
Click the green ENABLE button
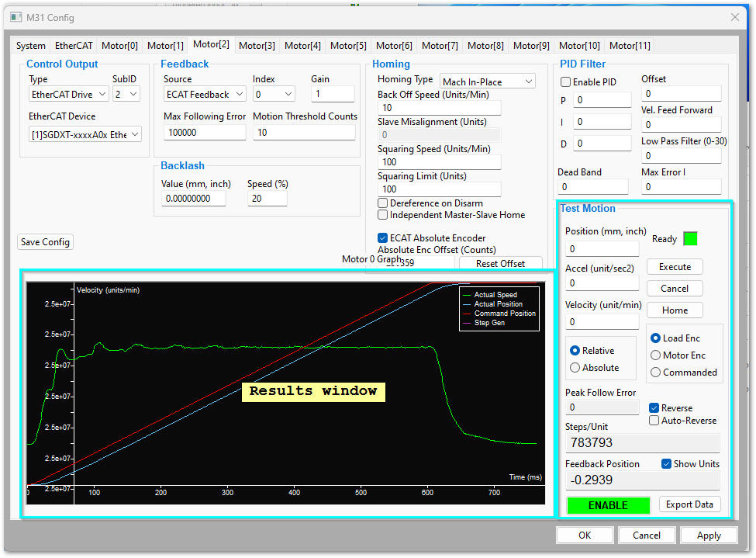click(x=608, y=505)
